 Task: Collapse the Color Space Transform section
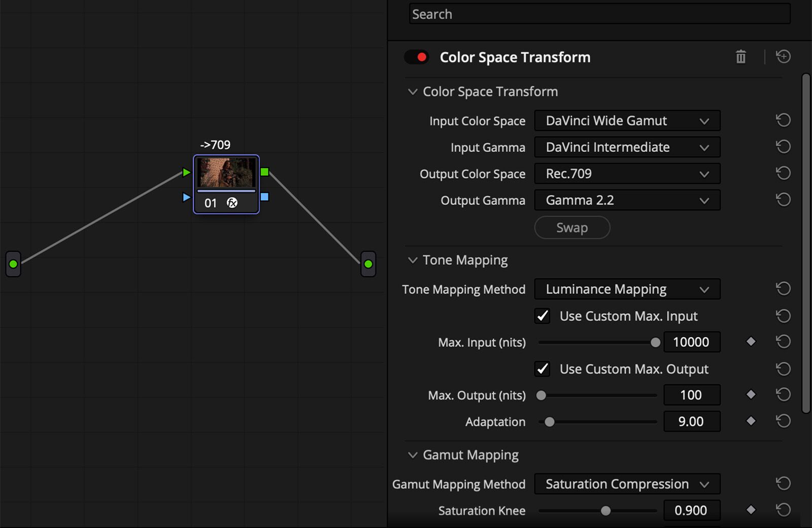413,91
